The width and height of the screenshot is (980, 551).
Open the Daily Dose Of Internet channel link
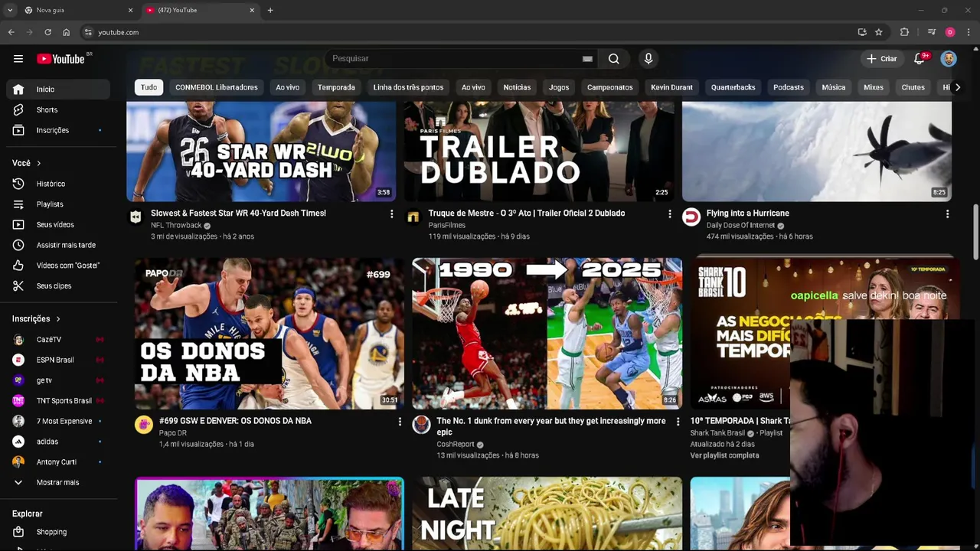click(x=740, y=226)
